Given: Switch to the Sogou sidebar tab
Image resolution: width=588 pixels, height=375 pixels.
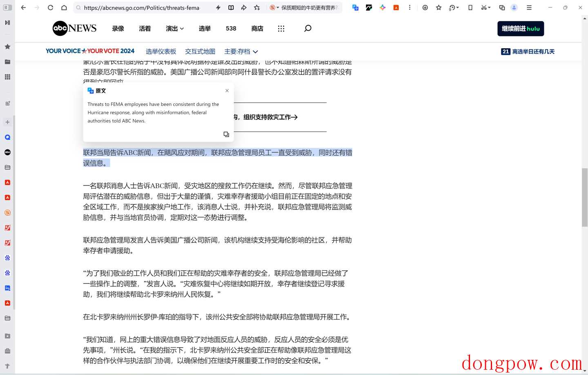Looking at the screenshot, I should 7,213.
